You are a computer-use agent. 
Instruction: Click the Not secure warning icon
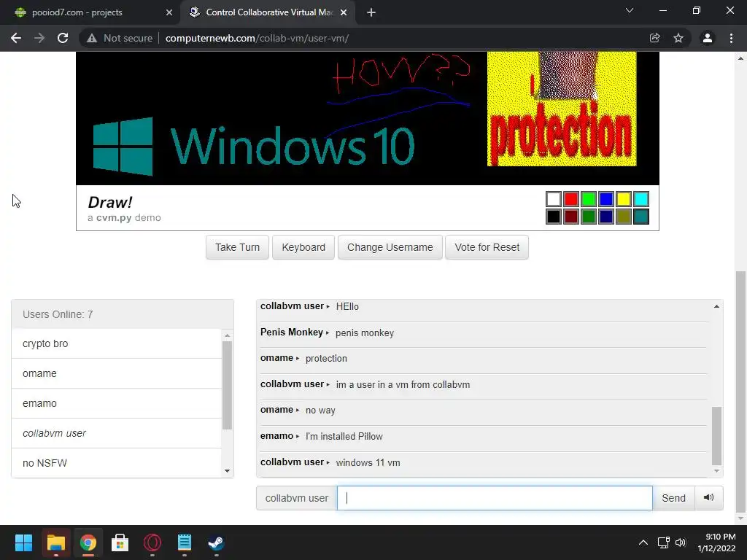tap(92, 38)
